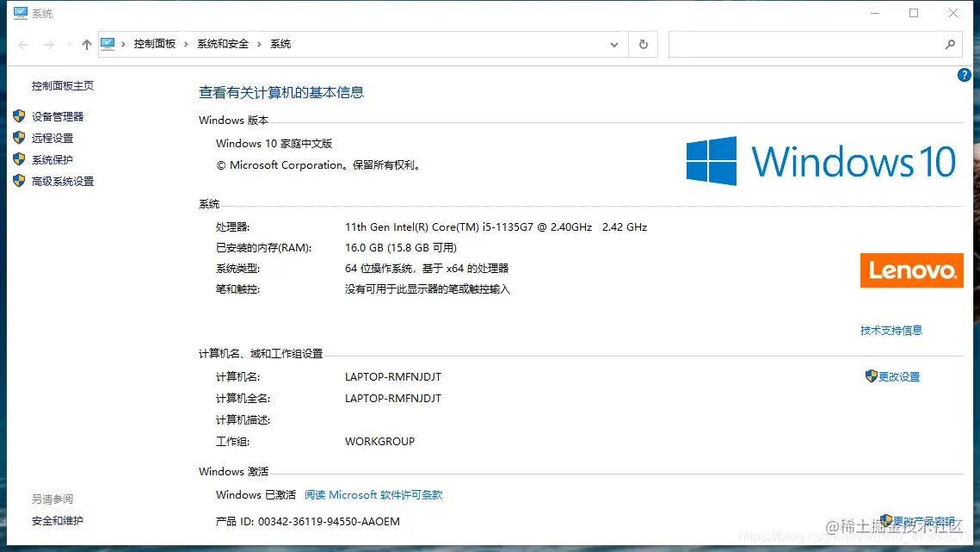Refresh the system page

(643, 45)
